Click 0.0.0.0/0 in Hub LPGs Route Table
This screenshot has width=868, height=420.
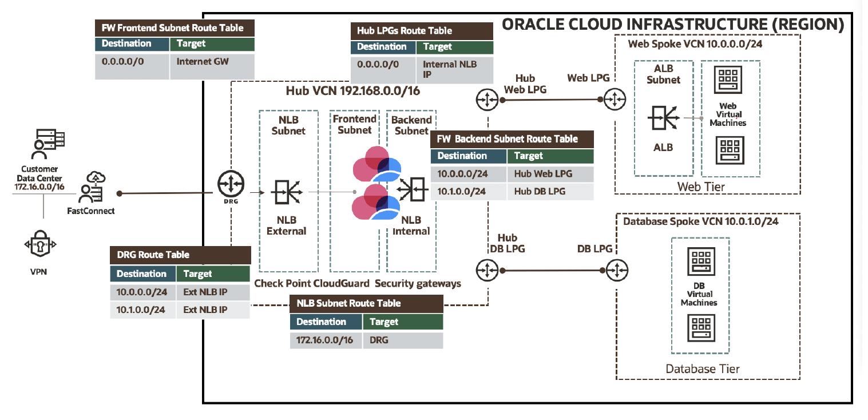pos(383,70)
